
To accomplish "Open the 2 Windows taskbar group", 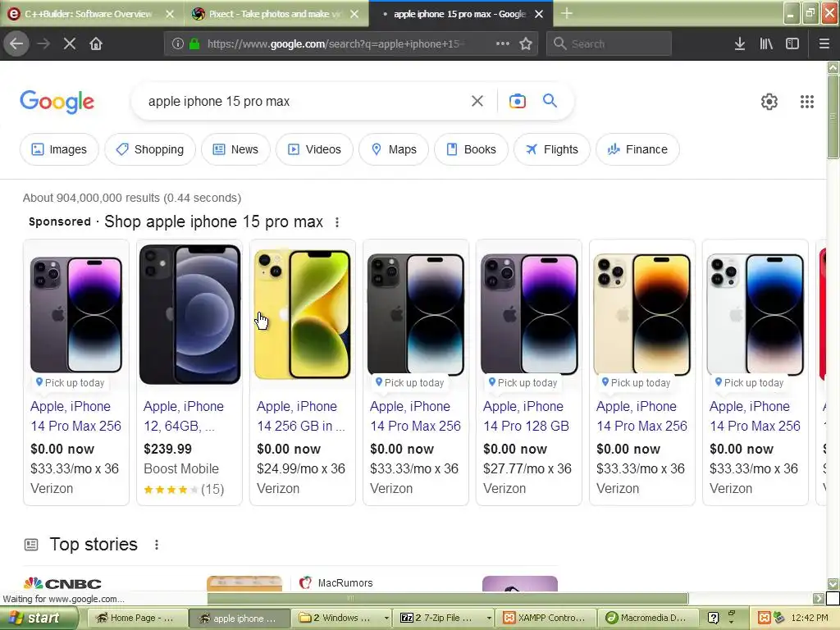I will click(x=343, y=619).
